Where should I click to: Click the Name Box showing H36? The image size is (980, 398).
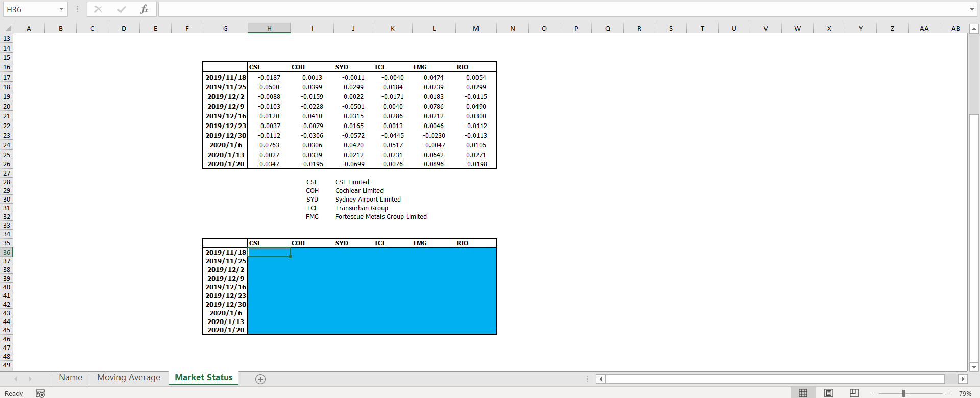pos(31,9)
